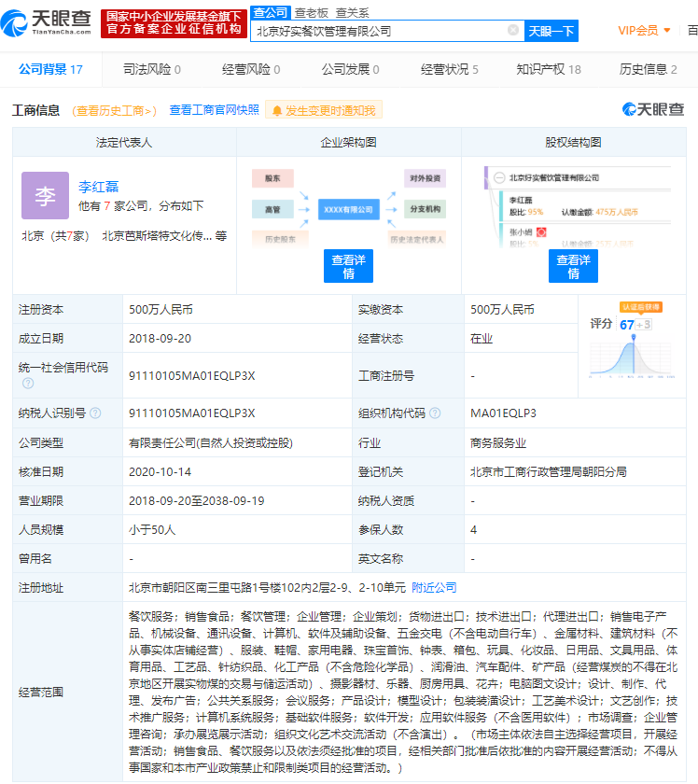Viewport: 698px width, 784px height.
Task: Open the 知识产权 18 tab
Action: point(549,69)
